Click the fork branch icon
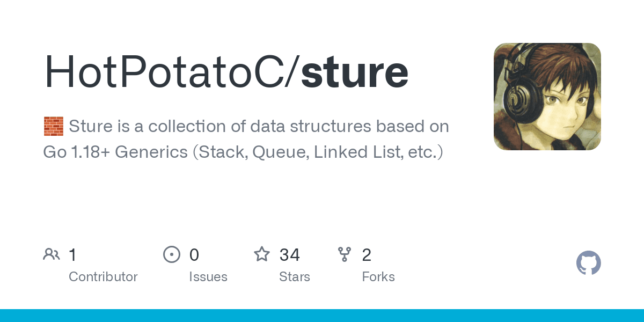This screenshot has width=644, height=322. [345, 254]
